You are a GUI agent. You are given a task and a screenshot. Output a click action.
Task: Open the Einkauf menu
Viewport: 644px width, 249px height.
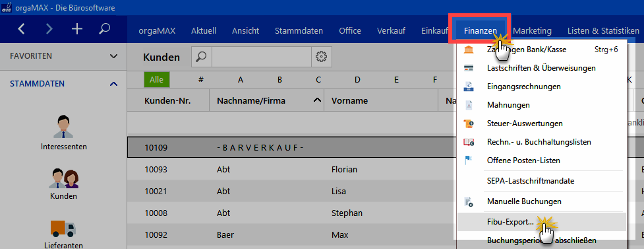pyautogui.click(x=434, y=30)
